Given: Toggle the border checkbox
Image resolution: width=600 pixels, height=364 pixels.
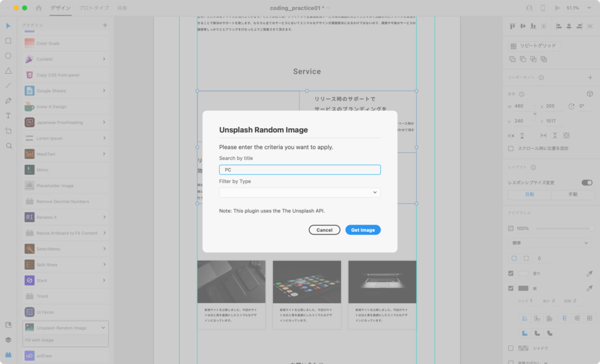Looking at the screenshot, I should point(511,289).
